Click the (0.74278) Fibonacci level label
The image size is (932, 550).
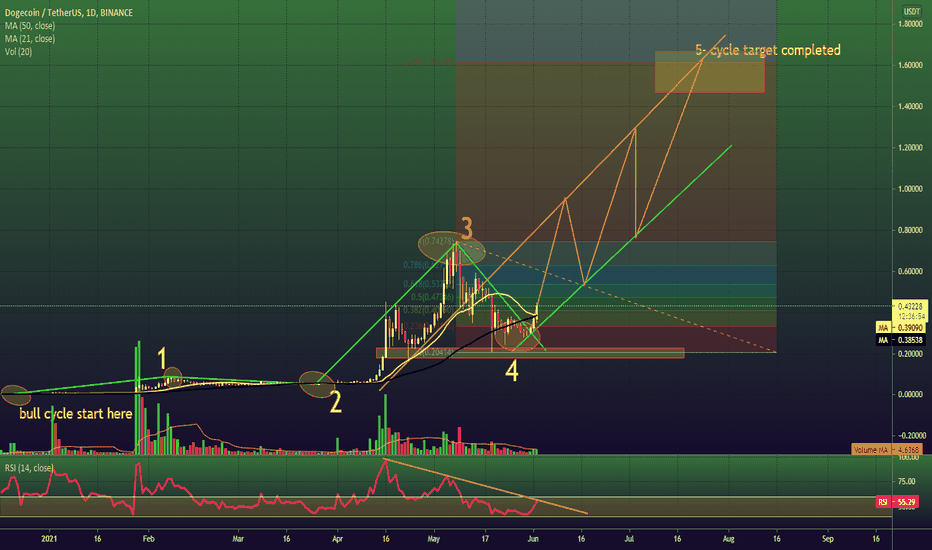437,241
